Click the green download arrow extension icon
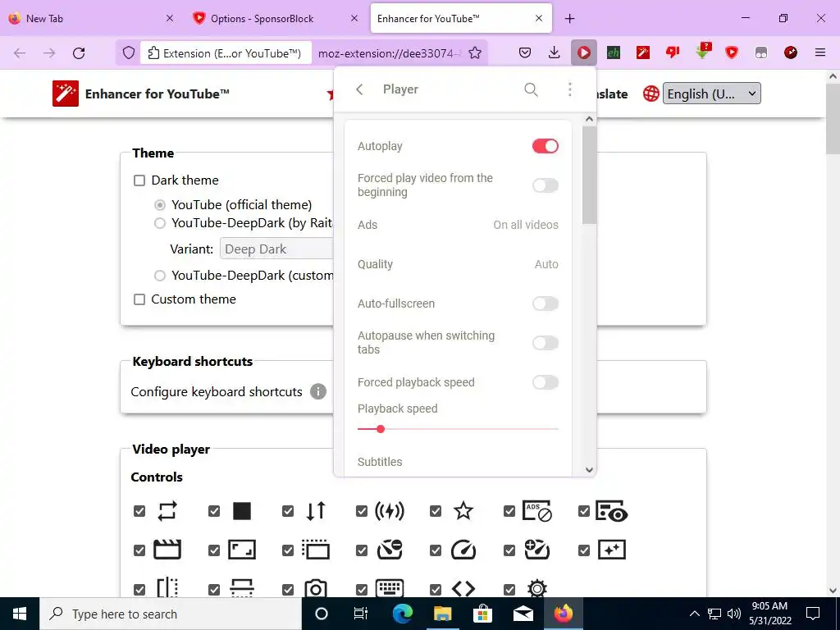Screen dimensions: 840x630 coord(703,52)
